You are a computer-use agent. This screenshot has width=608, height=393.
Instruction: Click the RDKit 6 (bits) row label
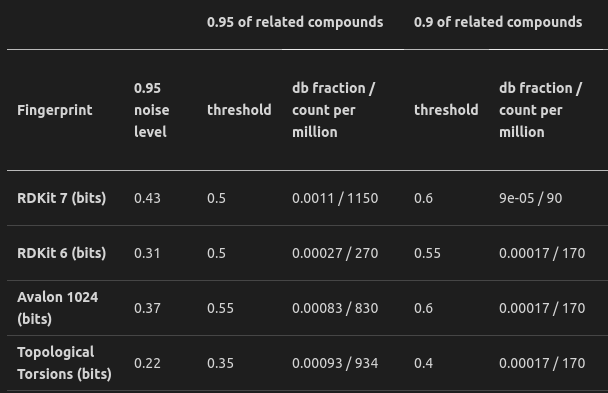pyautogui.click(x=62, y=253)
